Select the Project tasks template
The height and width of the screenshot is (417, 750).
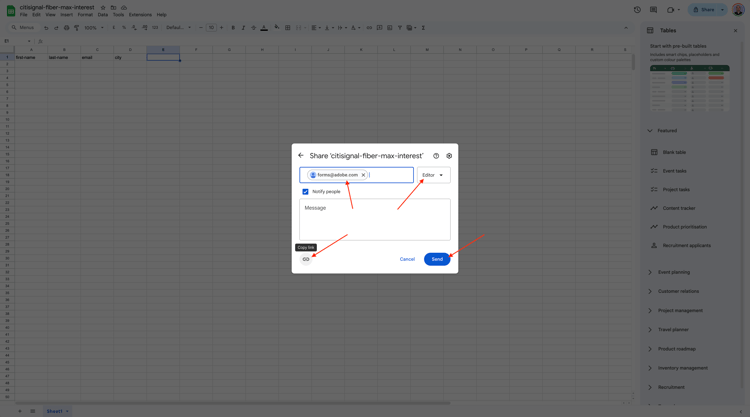click(676, 190)
